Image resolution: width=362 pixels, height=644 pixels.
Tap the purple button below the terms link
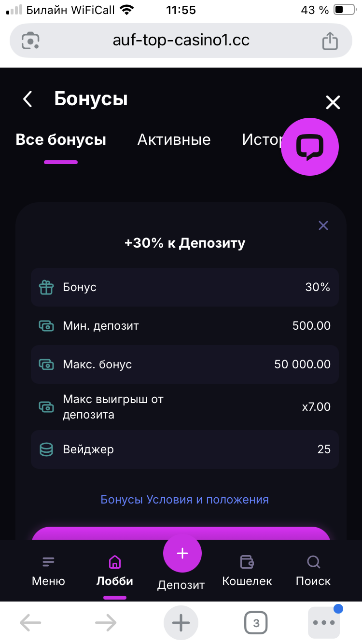coord(181,533)
